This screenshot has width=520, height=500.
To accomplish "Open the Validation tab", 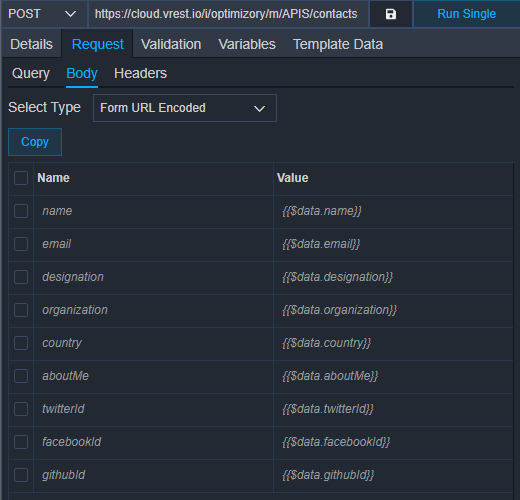I will [x=171, y=44].
